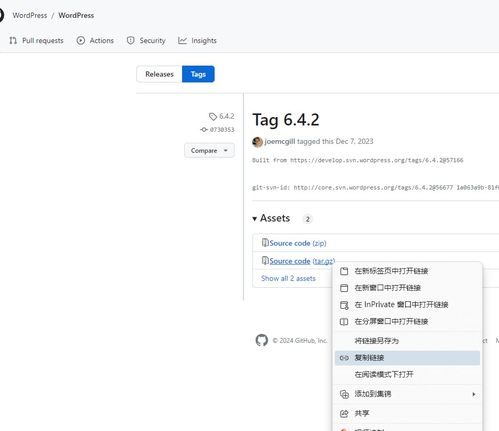The image size is (499, 431).
Task: Click the WordPress organization breadcrumb link
Action: click(x=30, y=15)
